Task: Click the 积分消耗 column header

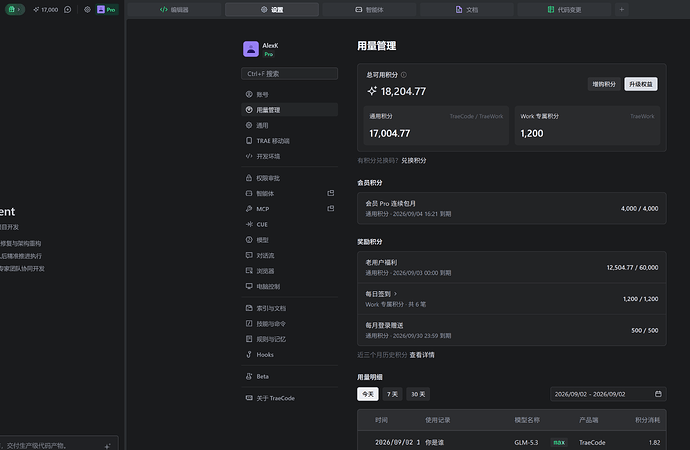Action: [x=647, y=420]
